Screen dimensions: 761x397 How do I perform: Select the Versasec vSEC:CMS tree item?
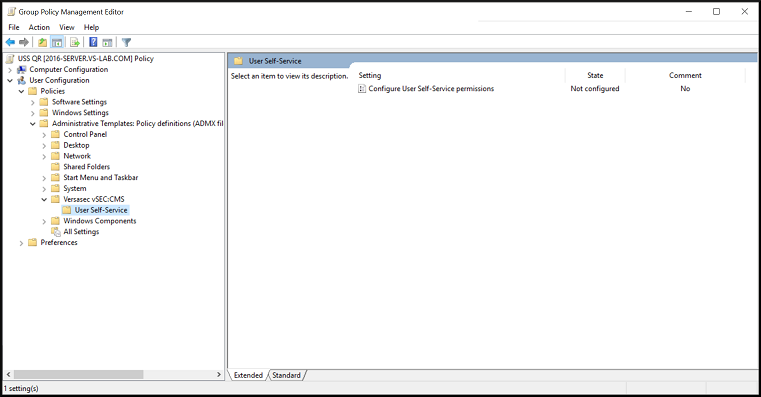click(x=94, y=199)
